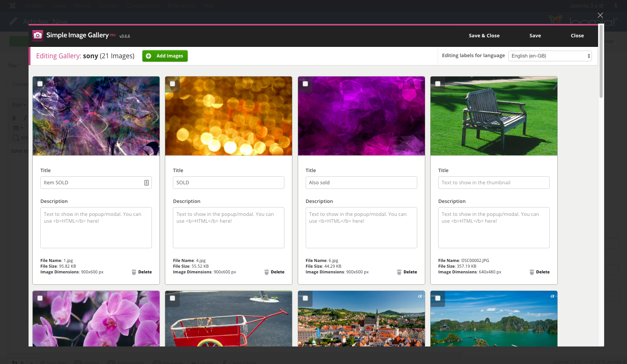Click the Description box for 4.jpg
This screenshot has width=627, height=364.
tap(228, 228)
